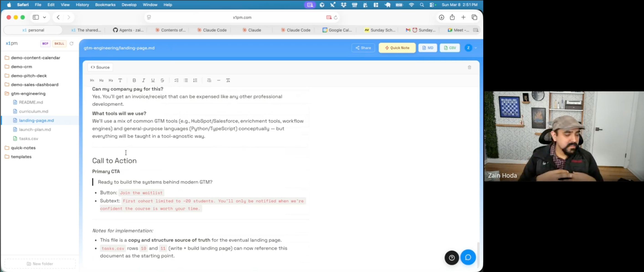Image resolution: width=644 pixels, height=272 pixels.
Task: Insert a bulleted list
Action: (186, 80)
